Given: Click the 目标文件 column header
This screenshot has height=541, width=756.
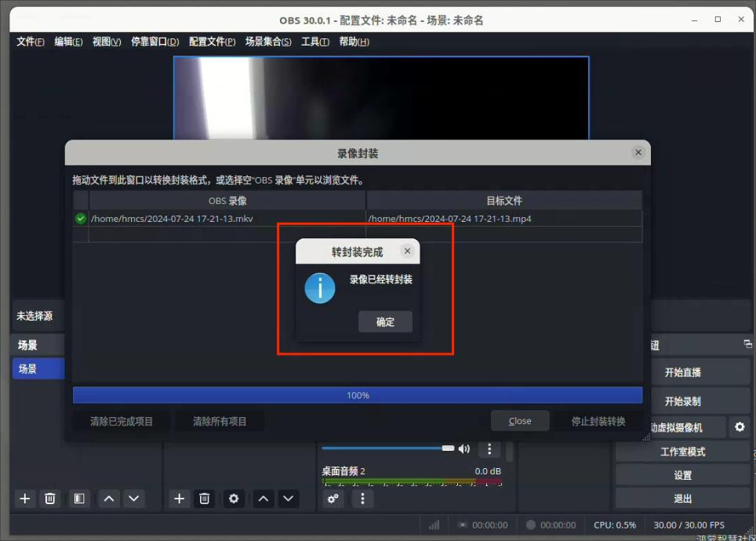Looking at the screenshot, I should coord(504,201).
